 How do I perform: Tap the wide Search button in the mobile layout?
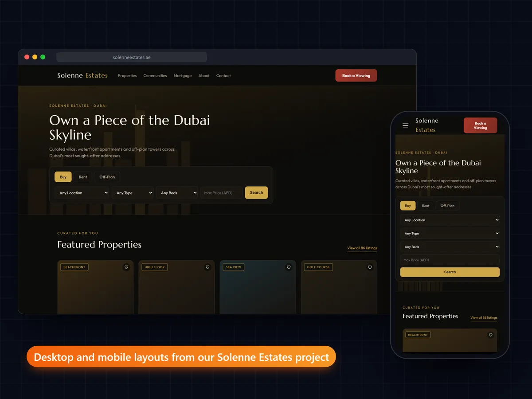(450, 272)
